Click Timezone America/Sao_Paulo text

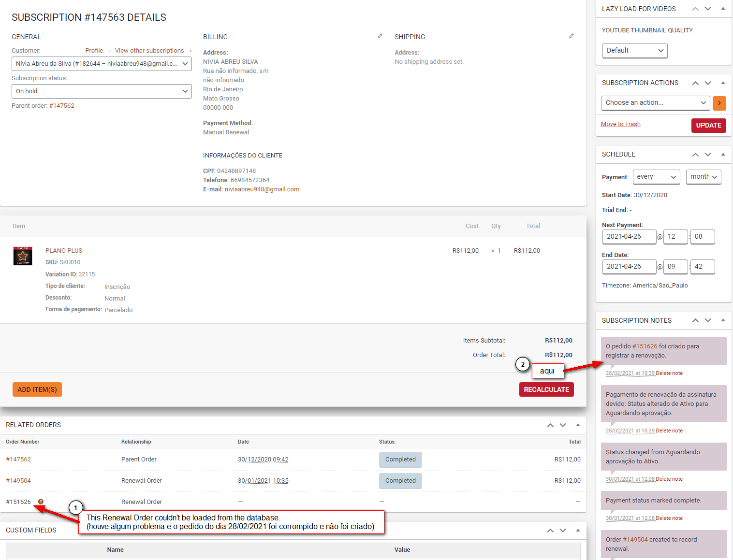[645, 286]
